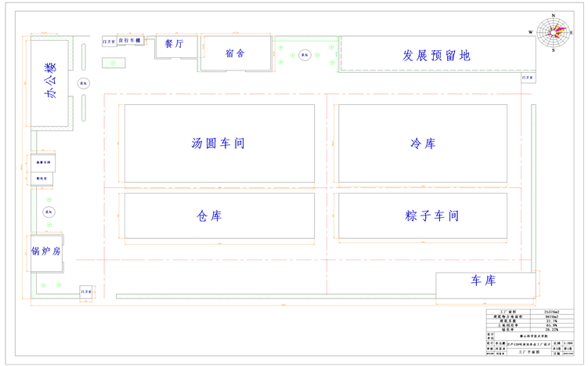Click the compass rose north indicator
Viewport: 588px width, 366px height.
[x=553, y=16]
